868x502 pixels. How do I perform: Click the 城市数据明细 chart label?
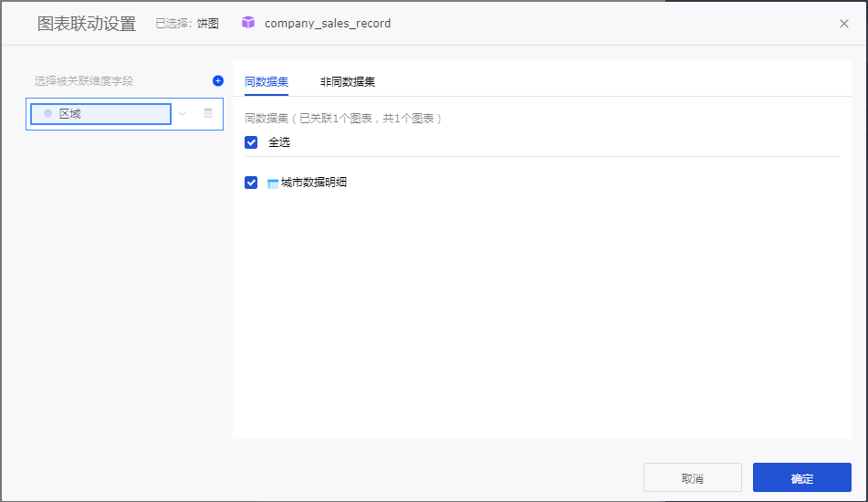[x=314, y=183]
